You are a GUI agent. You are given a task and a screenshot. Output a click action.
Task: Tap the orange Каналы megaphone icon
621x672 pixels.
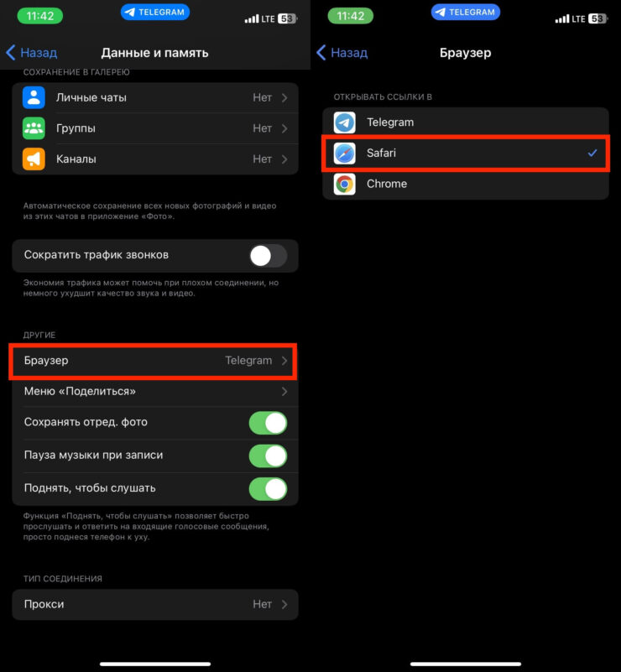[34, 159]
